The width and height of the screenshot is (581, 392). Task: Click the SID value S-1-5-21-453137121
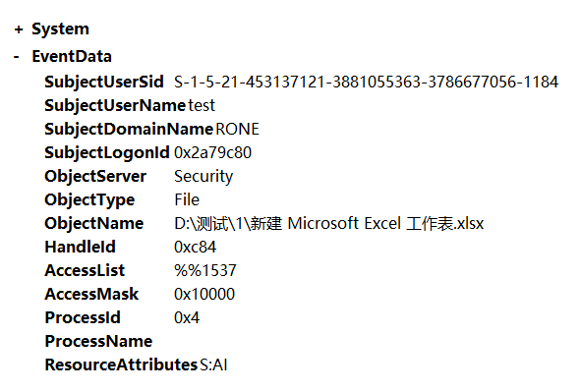[x=366, y=82]
